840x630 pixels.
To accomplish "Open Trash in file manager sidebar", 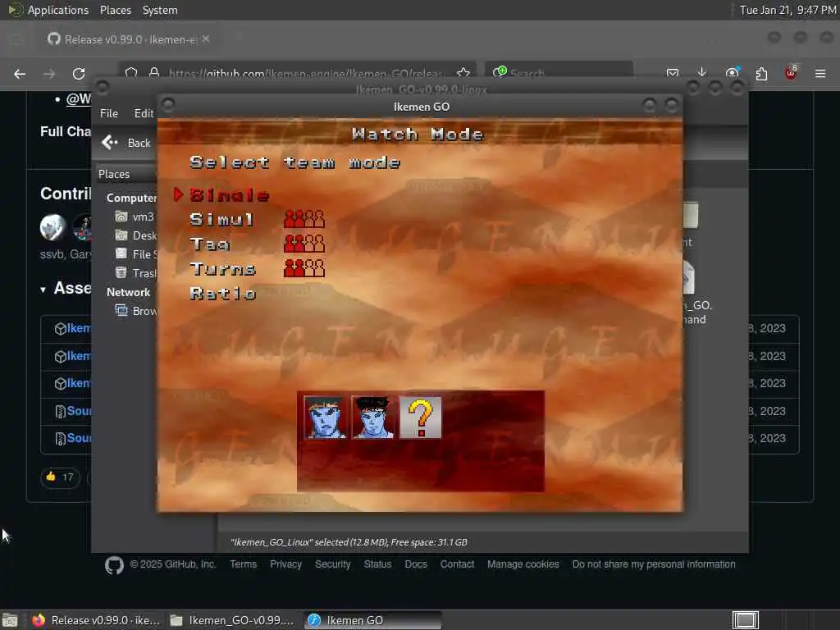I will pyautogui.click(x=136, y=272).
